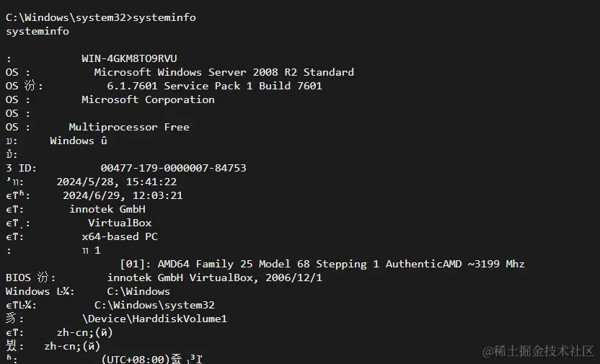Click C:\Windows on the Windows directory line
Screen dimensions: 600x364
coord(138,291)
